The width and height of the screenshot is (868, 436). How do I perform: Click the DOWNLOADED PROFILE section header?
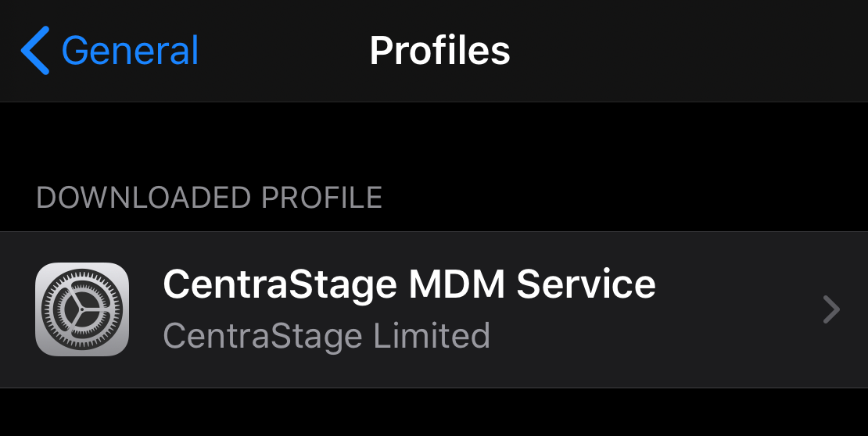click(x=210, y=198)
